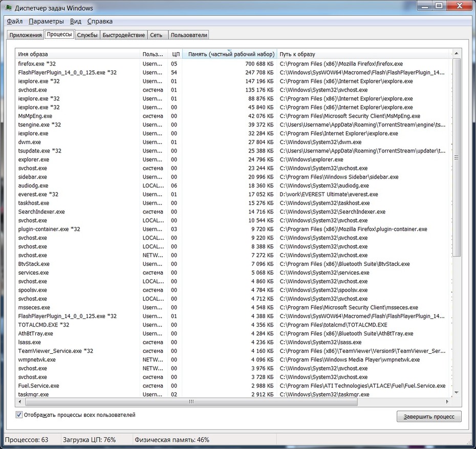This screenshot has height=449, width=476.
Task: Select iexplore.exe row using 88 876 КБ
Action: pos(233,99)
